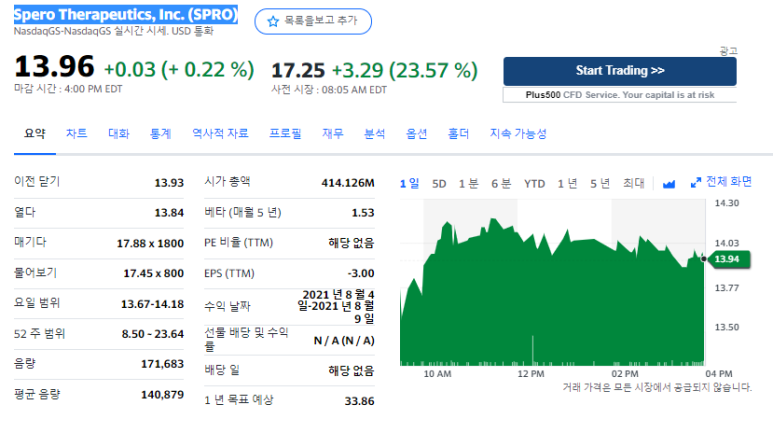Click the 수익 날짜 label

coord(227,306)
